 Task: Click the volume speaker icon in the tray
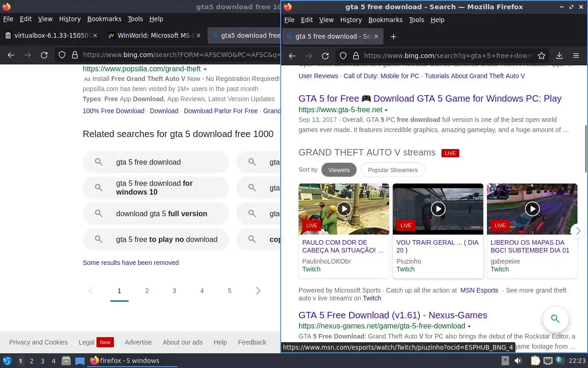518,361
